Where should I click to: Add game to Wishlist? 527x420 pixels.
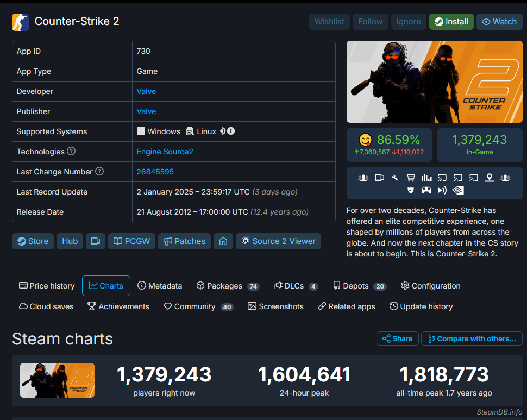[x=329, y=22]
